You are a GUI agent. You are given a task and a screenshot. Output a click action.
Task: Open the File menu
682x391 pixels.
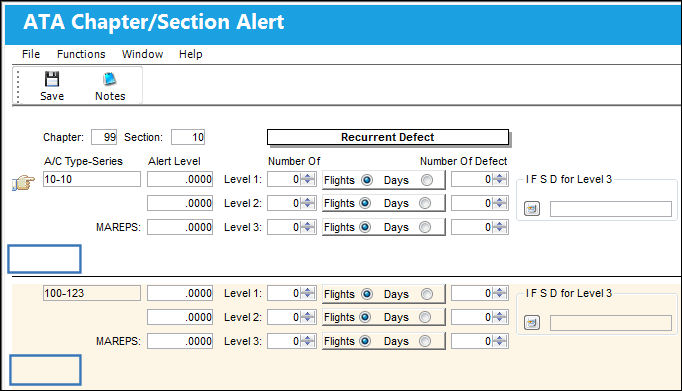pyautogui.click(x=31, y=54)
